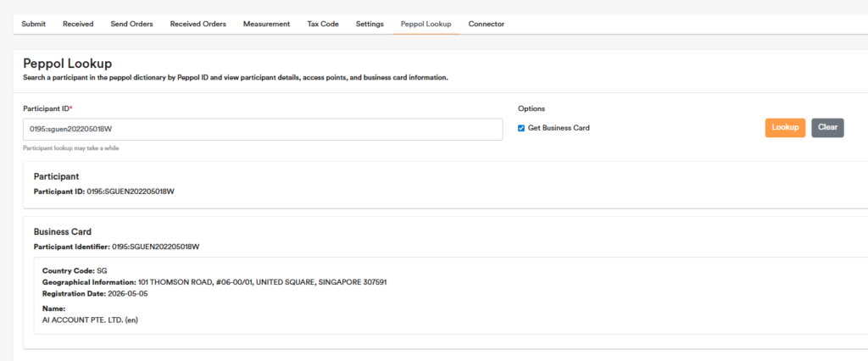Open the Send Orders tab

131,25
